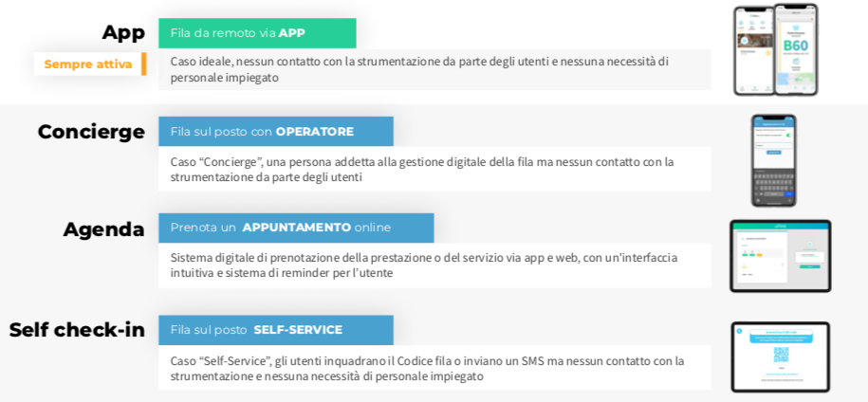Click the B60 ticket number on the phone
The width and height of the screenshot is (868, 402).
pyautogui.click(x=795, y=44)
